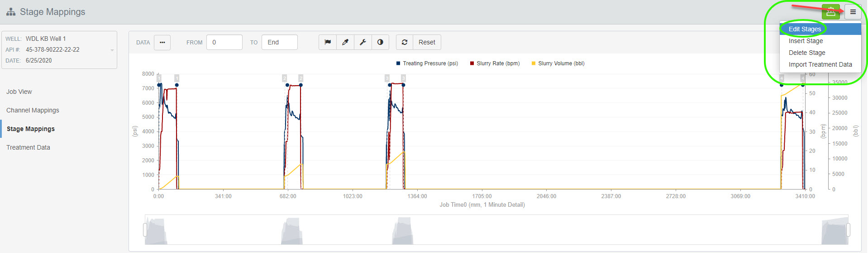The width and height of the screenshot is (868, 253).
Task: Click well name WDL KB Well 1
Action: pos(46,39)
